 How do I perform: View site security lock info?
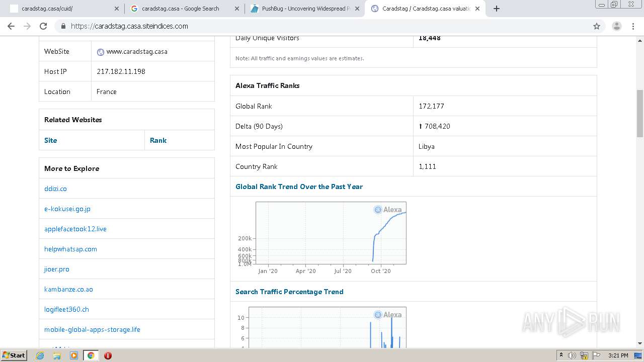(63, 26)
